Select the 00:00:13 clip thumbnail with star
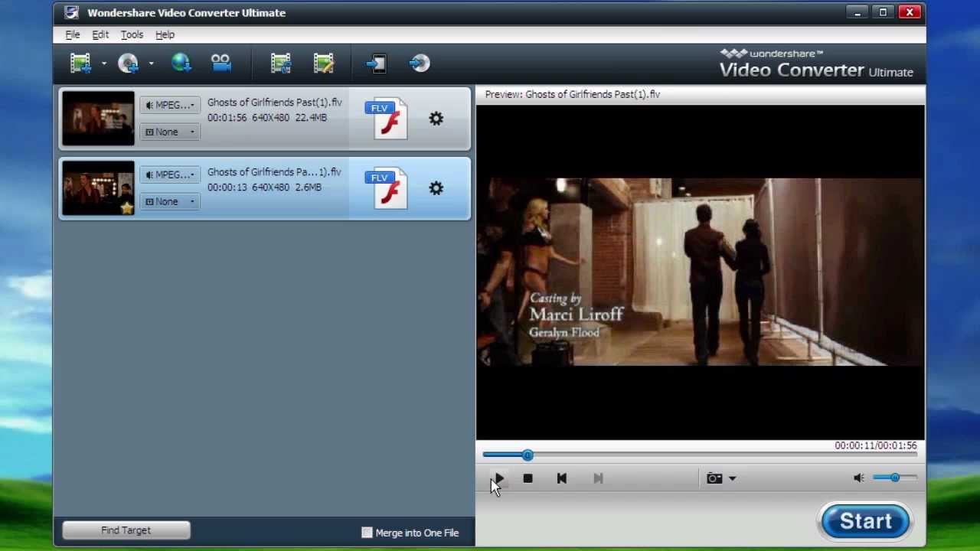The width and height of the screenshot is (980, 551). pos(98,187)
